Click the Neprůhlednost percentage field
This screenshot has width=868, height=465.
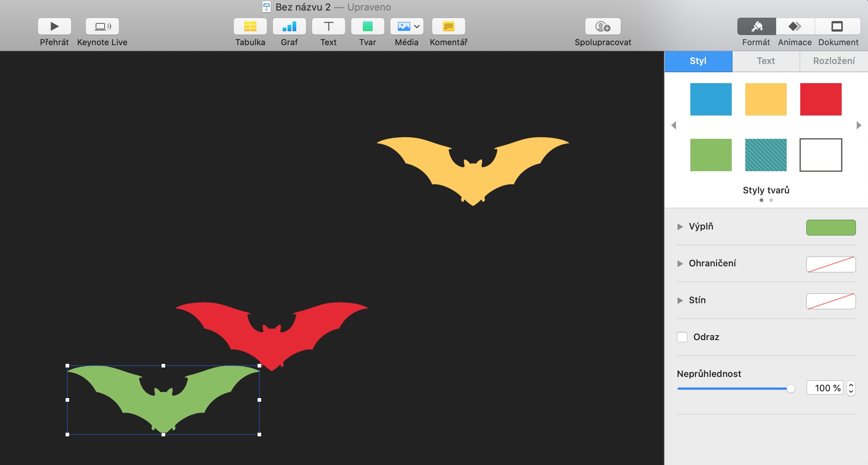point(824,388)
